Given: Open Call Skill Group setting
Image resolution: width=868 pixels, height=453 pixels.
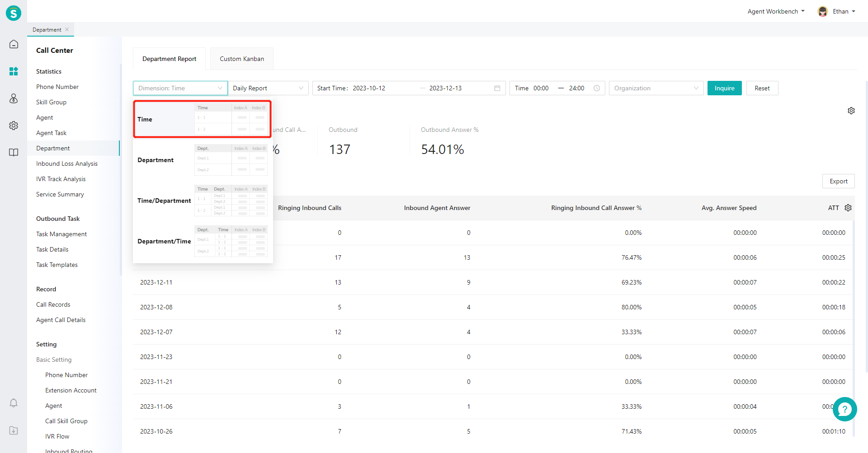Looking at the screenshot, I should click(66, 421).
